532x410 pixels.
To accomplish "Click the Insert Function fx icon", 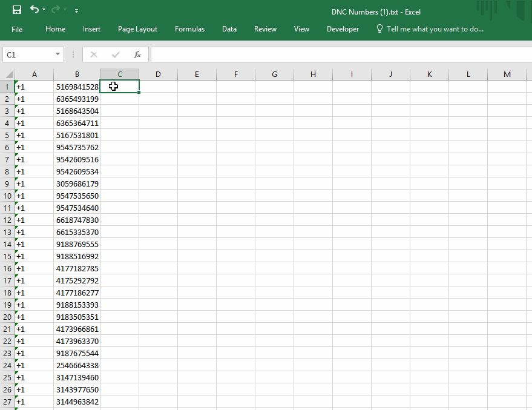I will point(137,55).
